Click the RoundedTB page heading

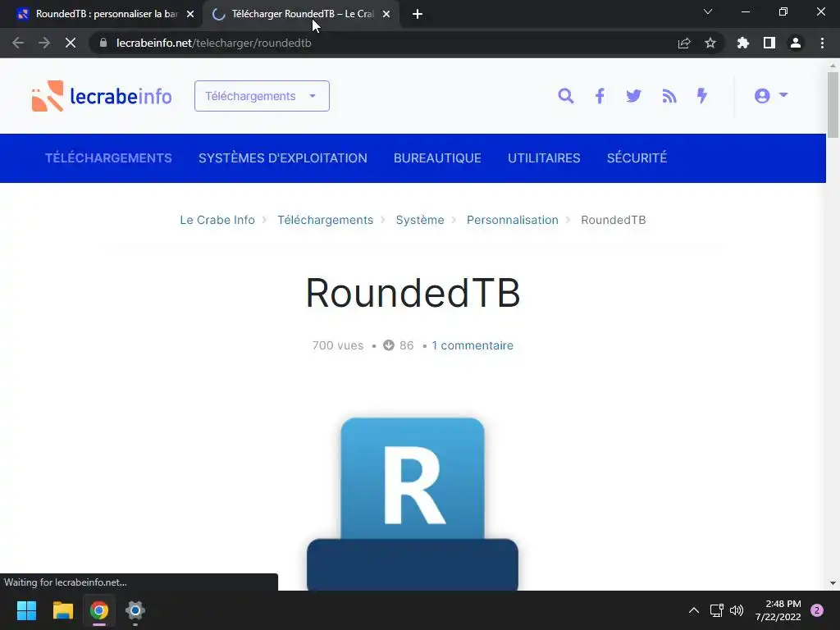[x=413, y=293]
